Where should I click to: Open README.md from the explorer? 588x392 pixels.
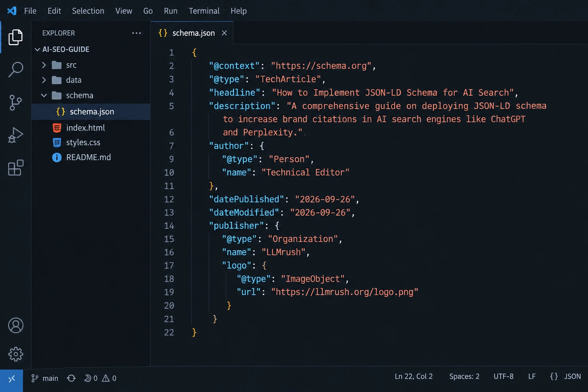(91, 157)
